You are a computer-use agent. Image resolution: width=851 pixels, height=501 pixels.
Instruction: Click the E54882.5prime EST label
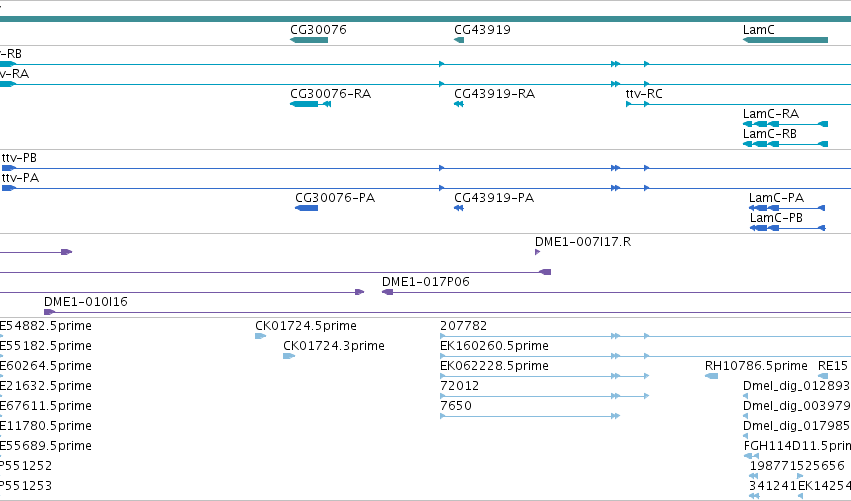[46, 326]
